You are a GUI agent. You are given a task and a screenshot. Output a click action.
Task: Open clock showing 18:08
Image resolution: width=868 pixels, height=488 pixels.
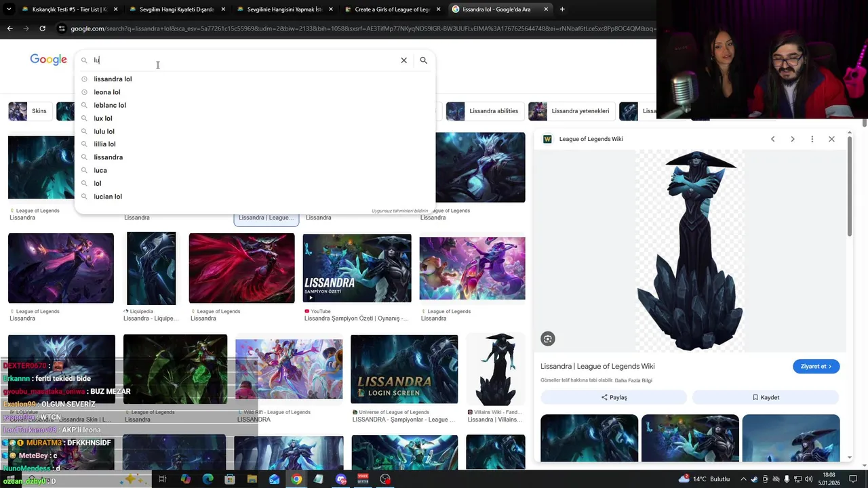[x=829, y=479]
